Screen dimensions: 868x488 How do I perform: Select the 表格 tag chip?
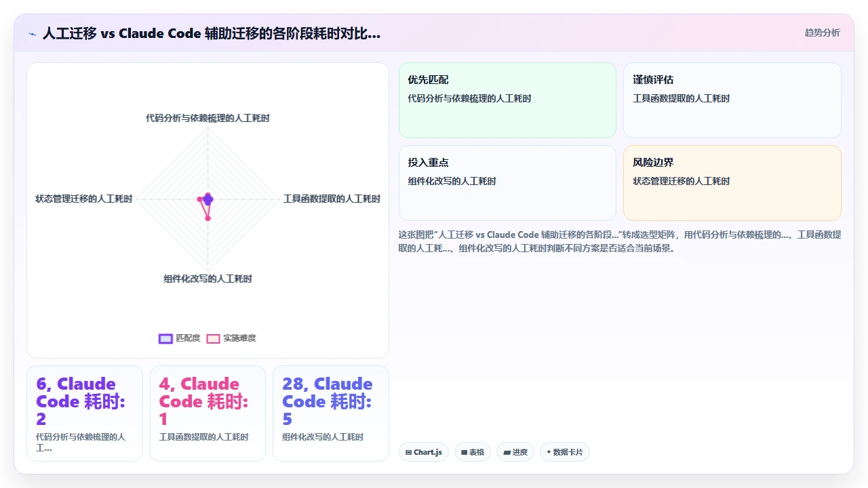(473, 452)
